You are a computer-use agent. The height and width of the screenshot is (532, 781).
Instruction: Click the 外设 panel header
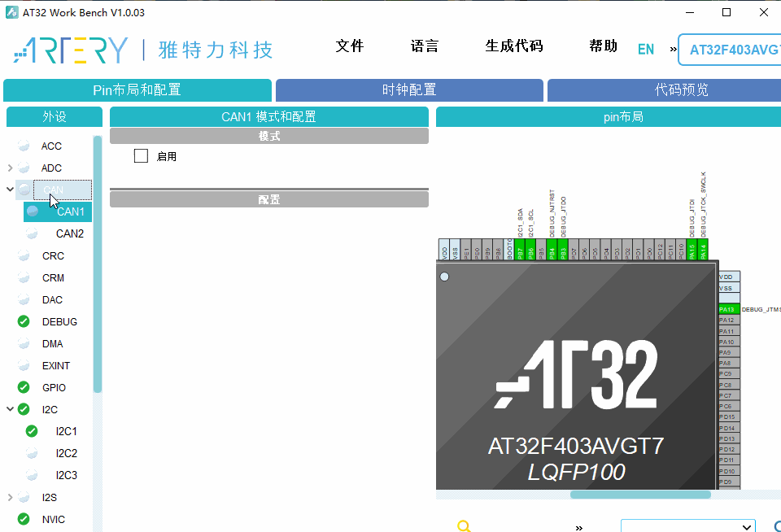tap(55, 116)
